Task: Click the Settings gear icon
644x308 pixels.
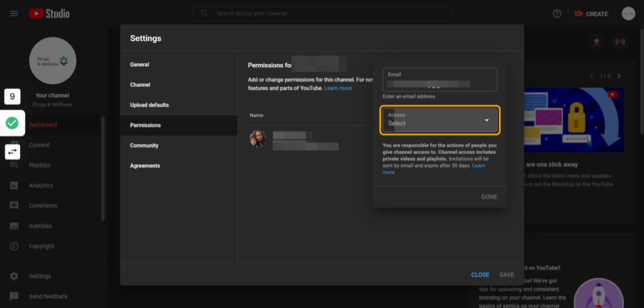Action: coord(14,276)
